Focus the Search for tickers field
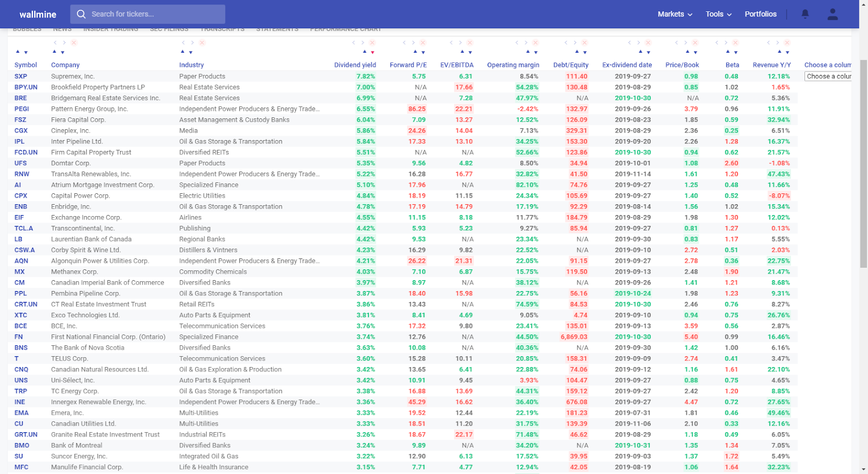Viewport: 868px width, 474px height. pos(148,14)
